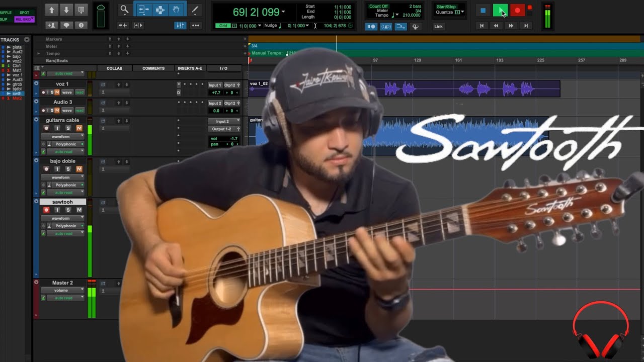Click the green Play button
The image size is (644, 362).
click(x=500, y=10)
